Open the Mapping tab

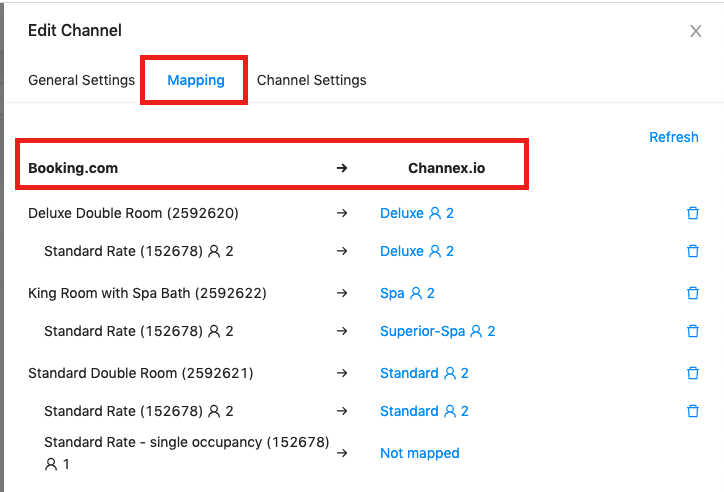click(x=196, y=80)
